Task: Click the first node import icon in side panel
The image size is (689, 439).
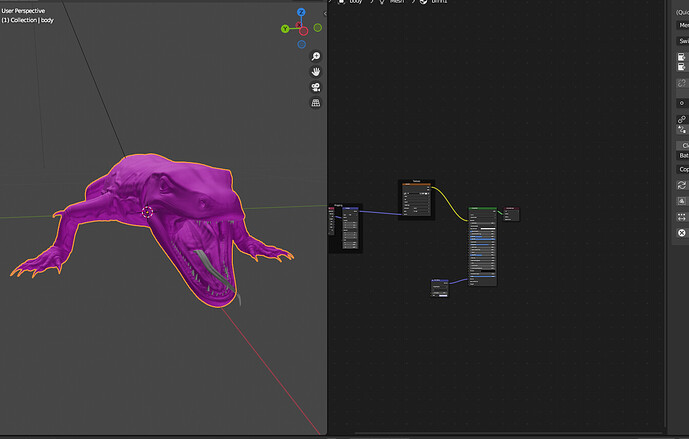Action: pos(682,57)
